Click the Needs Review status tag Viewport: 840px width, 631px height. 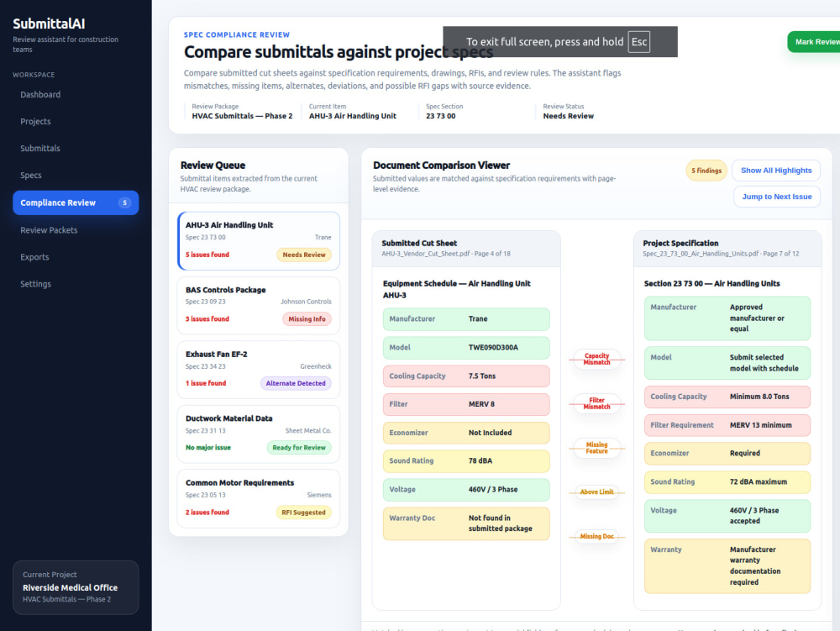click(304, 255)
